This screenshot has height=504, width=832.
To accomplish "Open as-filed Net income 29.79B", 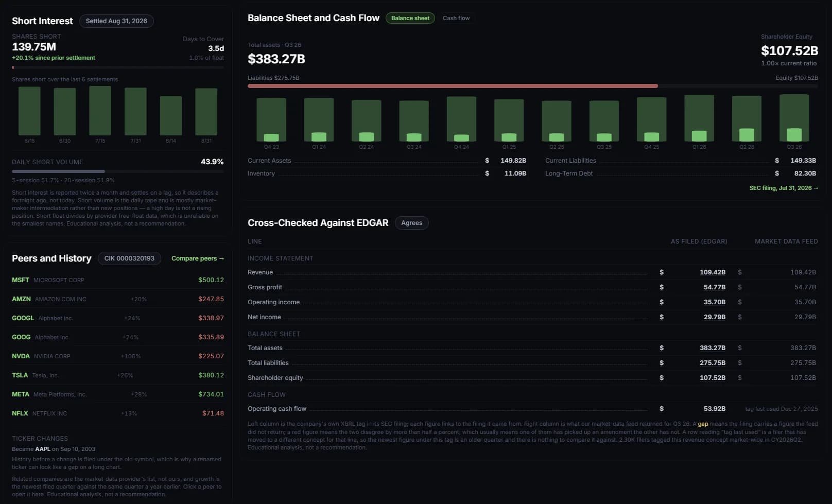I will (x=715, y=317).
